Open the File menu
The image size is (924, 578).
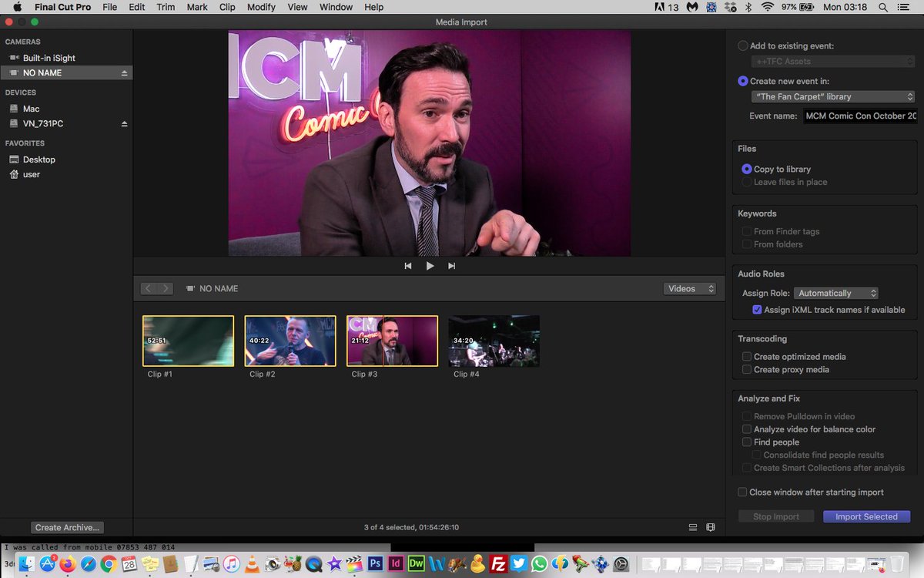pos(110,7)
